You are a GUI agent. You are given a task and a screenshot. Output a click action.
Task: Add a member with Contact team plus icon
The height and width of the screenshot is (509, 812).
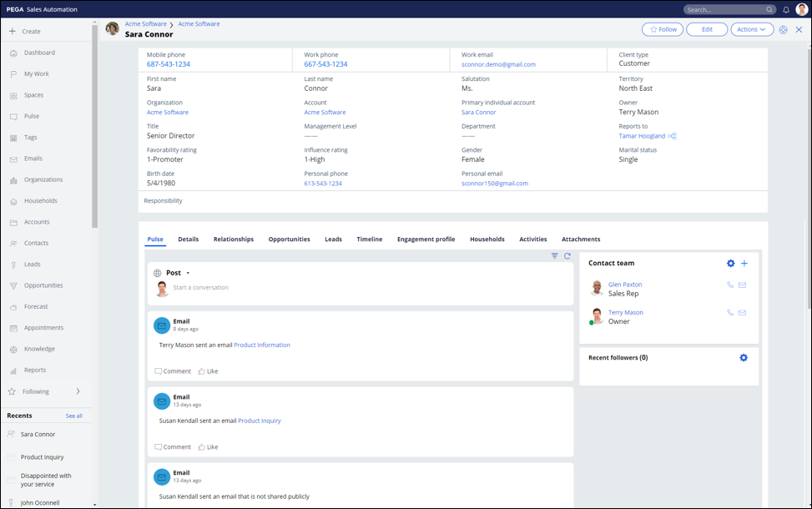[744, 264]
